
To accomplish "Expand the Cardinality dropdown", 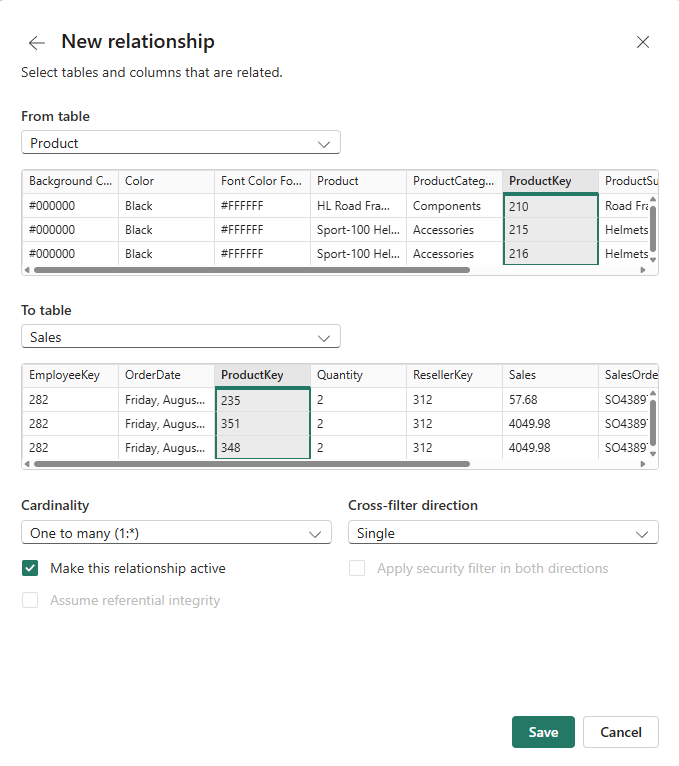I will click(x=176, y=533).
